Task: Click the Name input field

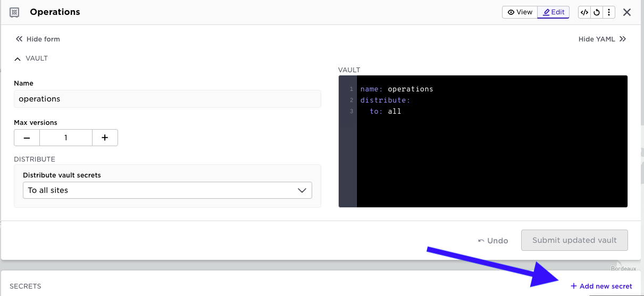Action: [x=167, y=99]
